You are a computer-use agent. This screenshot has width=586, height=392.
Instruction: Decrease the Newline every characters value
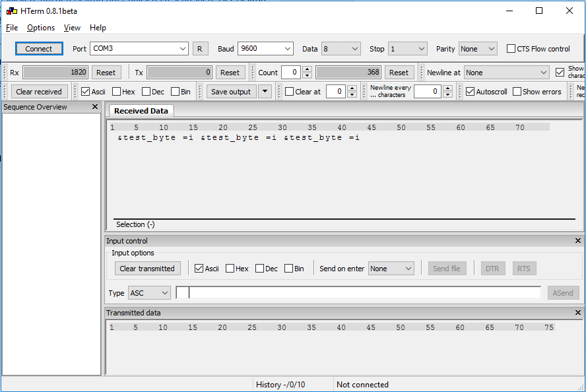(x=447, y=94)
